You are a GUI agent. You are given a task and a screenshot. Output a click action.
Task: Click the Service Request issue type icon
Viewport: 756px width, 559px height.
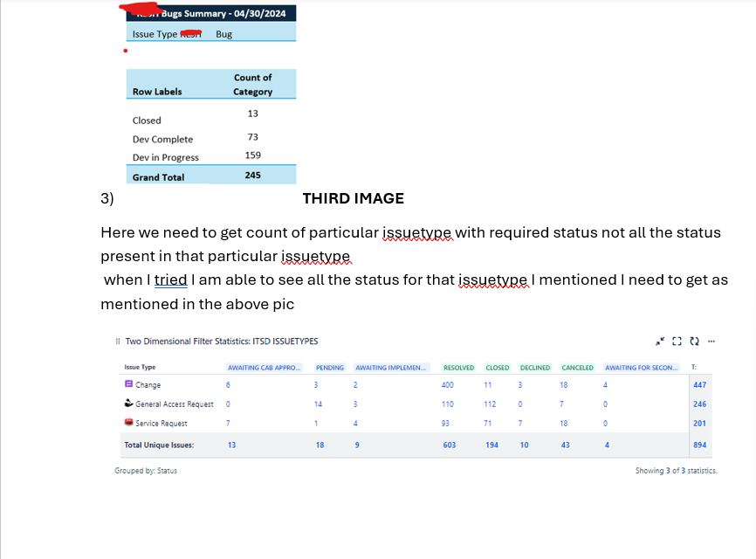tap(127, 423)
